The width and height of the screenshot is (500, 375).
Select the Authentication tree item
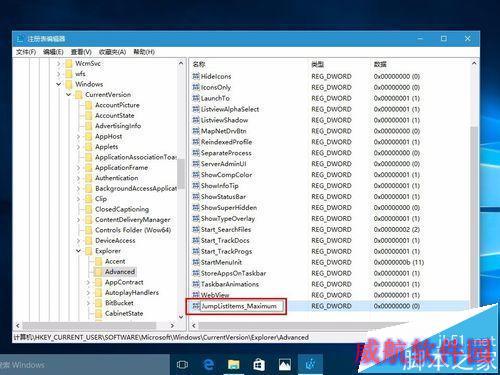tap(117, 178)
